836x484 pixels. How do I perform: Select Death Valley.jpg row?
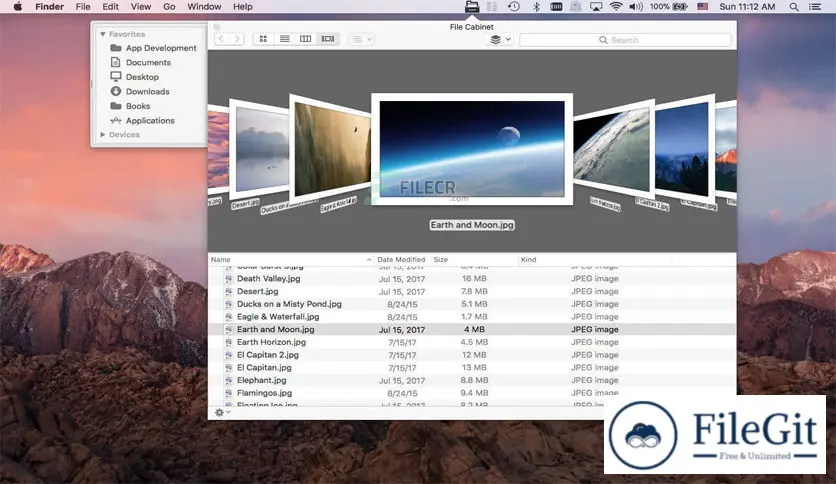(x=472, y=279)
